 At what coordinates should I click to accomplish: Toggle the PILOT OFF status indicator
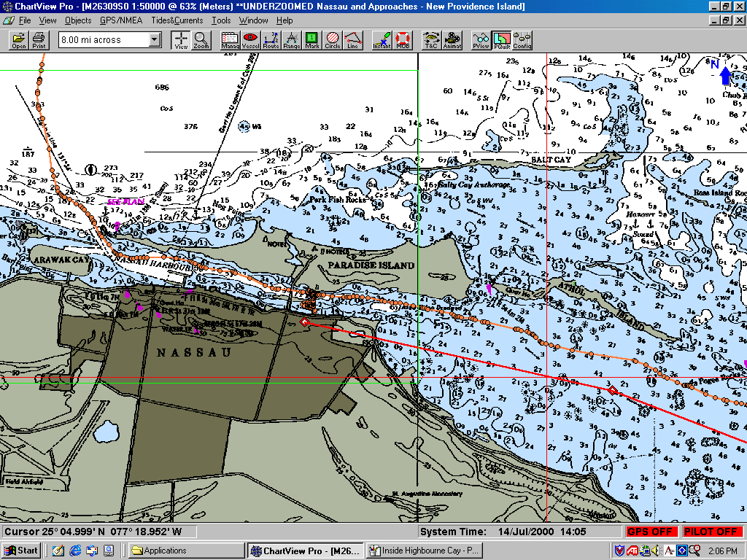(711, 532)
